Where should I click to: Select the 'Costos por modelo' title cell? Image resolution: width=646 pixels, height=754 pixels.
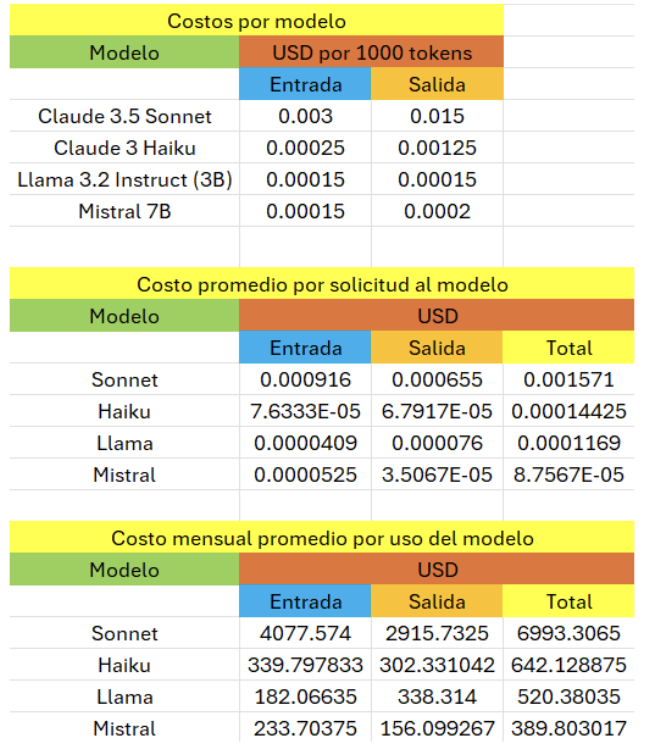coord(256,21)
